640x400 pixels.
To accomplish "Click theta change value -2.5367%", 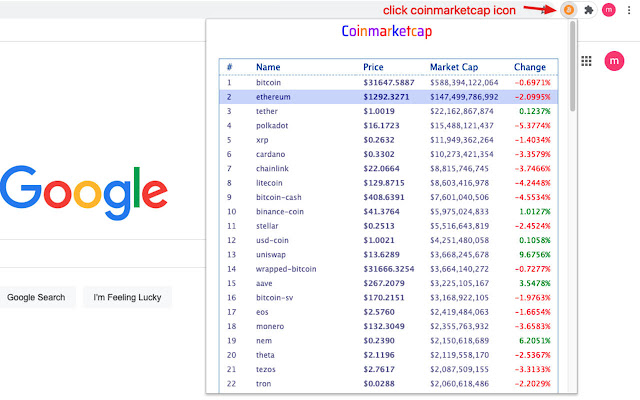I will [532, 355].
